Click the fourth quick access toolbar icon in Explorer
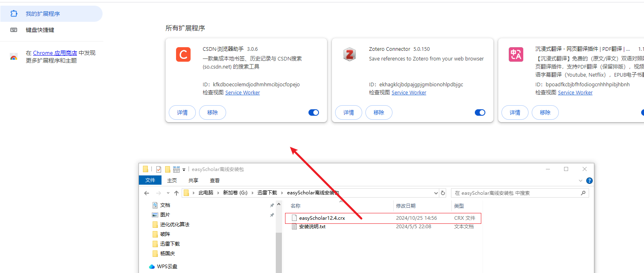The height and width of the screenshot is (273, 644). pyautogui.click(x=176, y=169)
